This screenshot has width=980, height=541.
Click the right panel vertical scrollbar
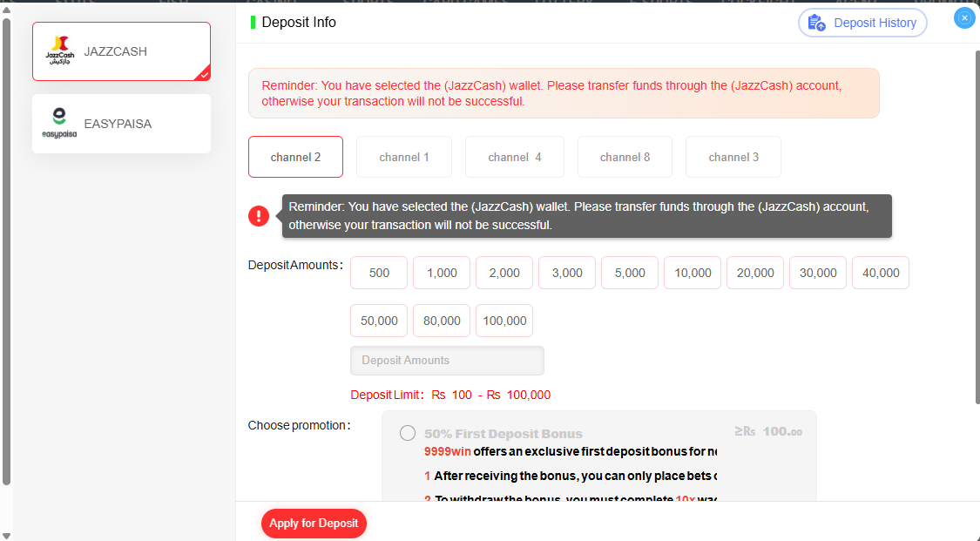[977, 227]
